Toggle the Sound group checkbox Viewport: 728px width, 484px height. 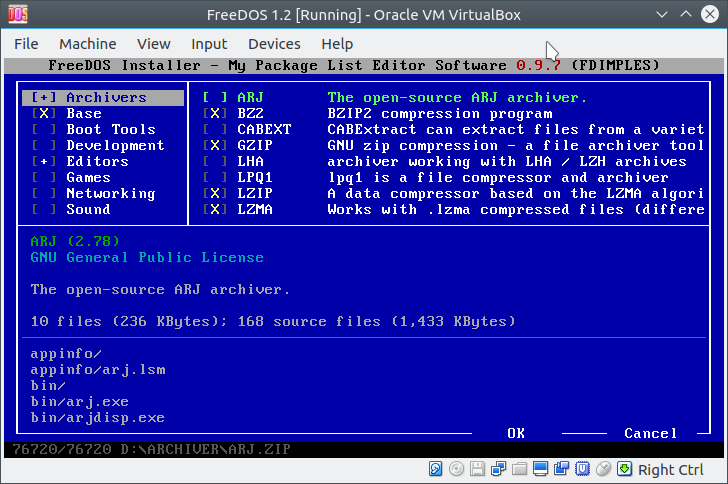[44, 209]
